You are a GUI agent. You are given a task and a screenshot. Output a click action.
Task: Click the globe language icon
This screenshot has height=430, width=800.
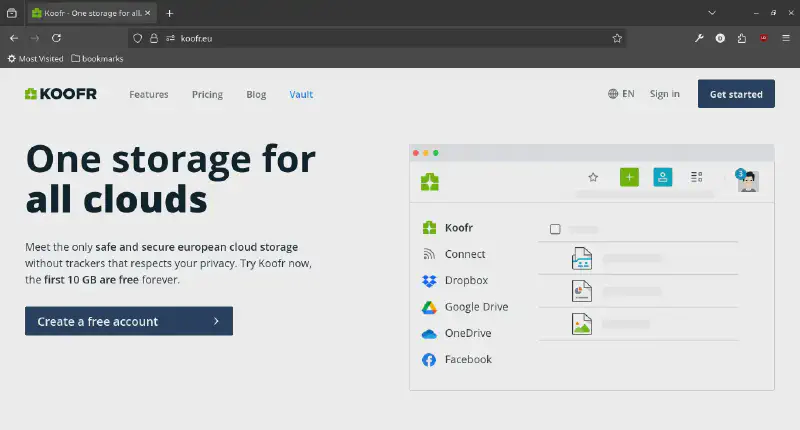(x=613, y=94)
